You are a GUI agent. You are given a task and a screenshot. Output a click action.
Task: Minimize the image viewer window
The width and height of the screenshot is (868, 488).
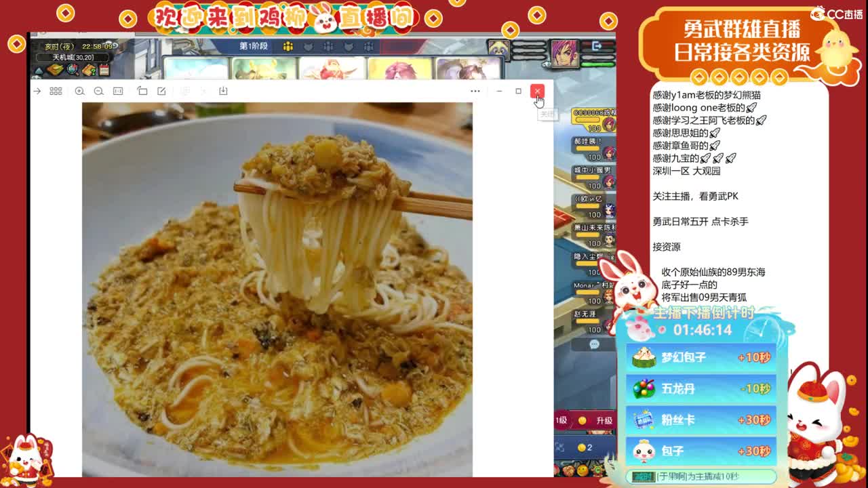(500, 91)
